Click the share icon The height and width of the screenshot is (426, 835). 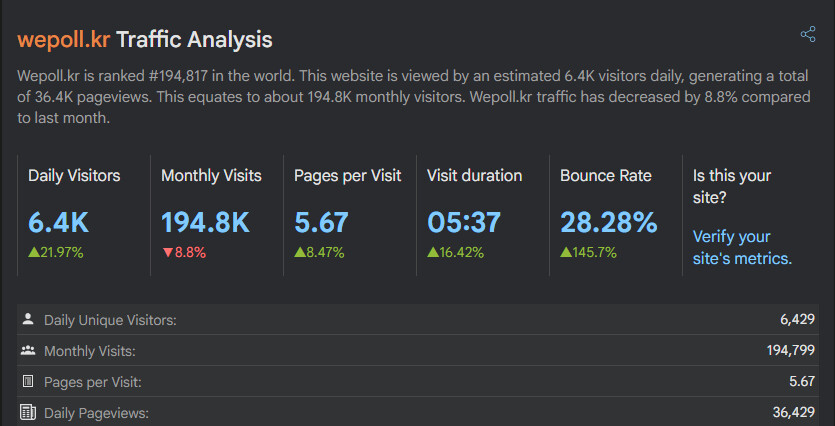808,34
